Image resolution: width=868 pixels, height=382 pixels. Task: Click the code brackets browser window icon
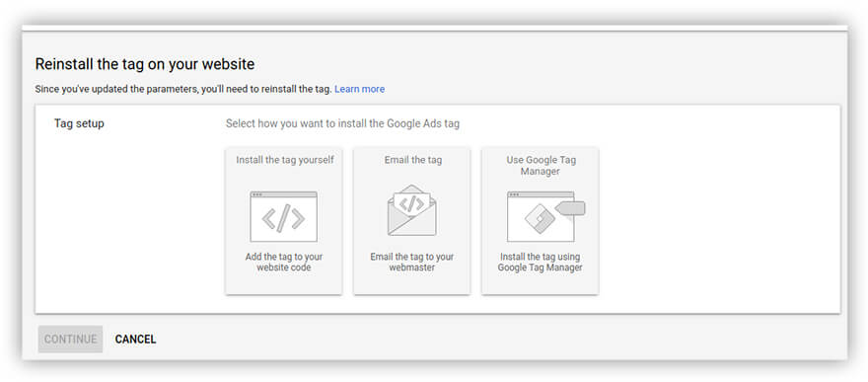(x=283, y=216)
